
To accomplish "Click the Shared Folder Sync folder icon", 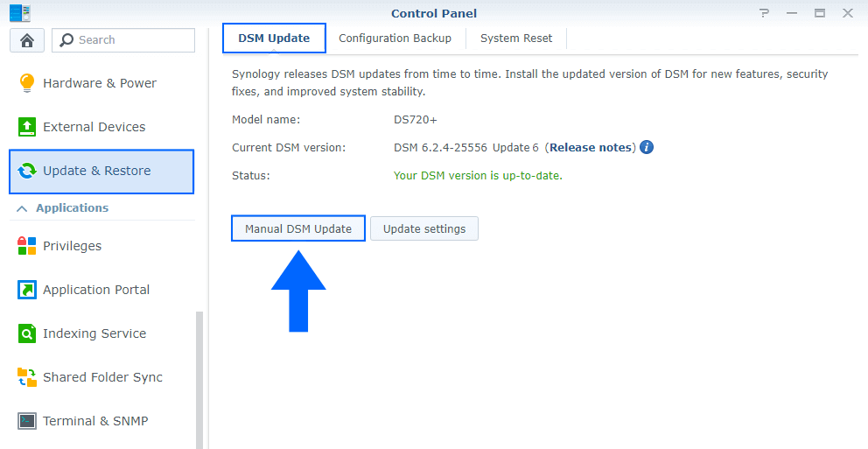I will coord(26,377).
